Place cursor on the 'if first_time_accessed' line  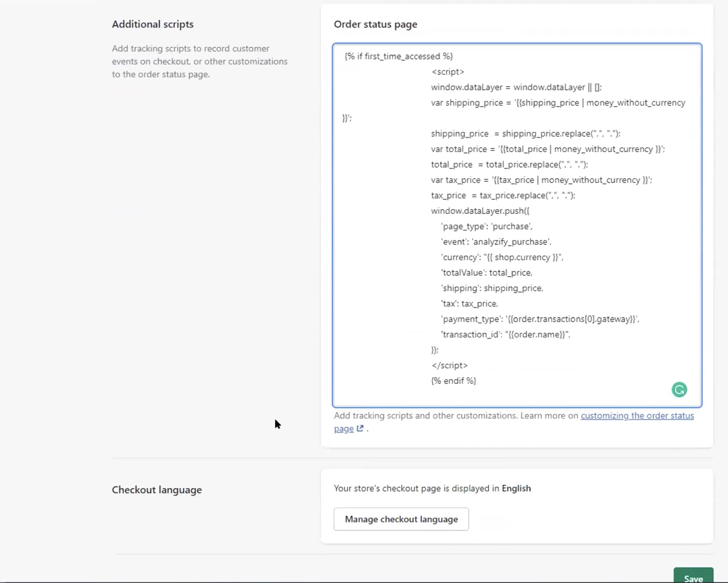398,56
